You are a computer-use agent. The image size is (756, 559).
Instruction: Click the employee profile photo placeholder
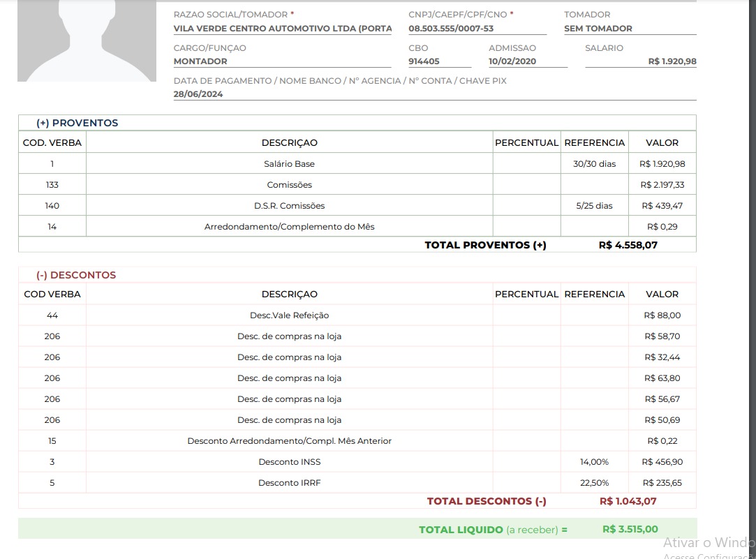click(x=87, y=41)
